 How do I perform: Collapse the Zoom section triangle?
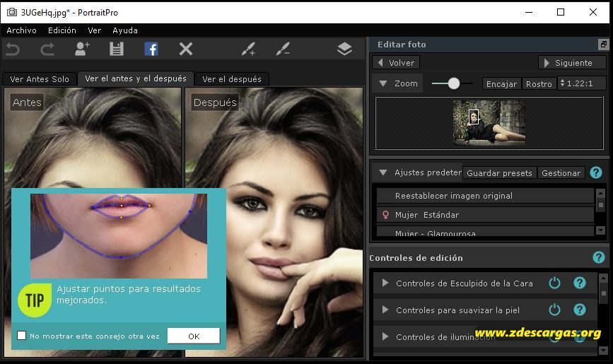click(383, 83)
